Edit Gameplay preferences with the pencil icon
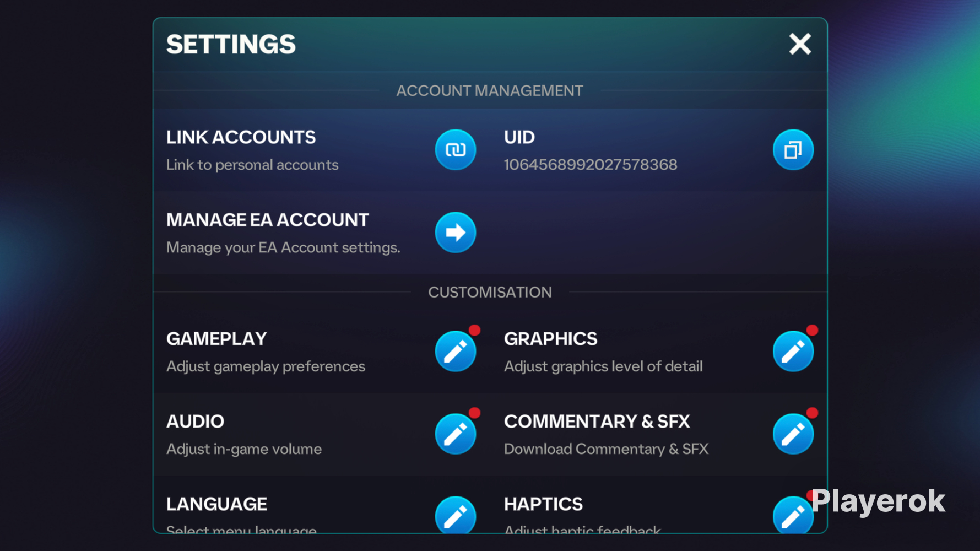 tap(456, 352)
